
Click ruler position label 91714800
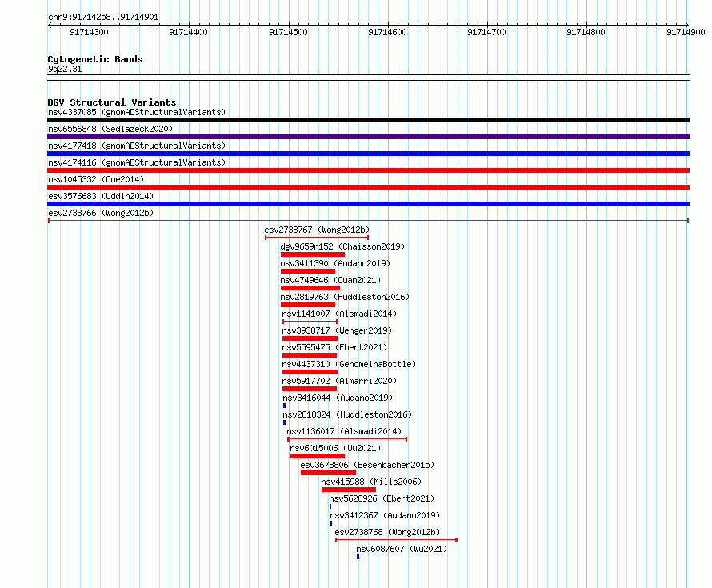[x=586, y=32]
